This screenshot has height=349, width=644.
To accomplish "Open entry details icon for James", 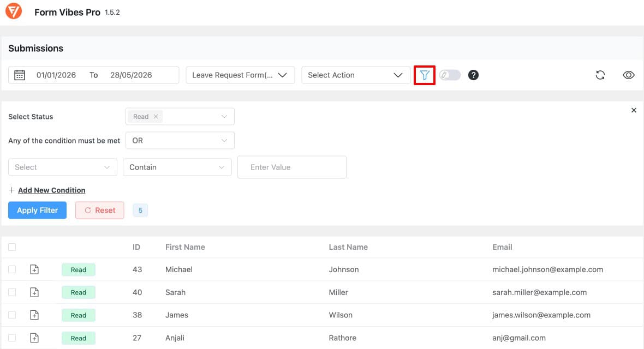I will [x=34, y=315].
